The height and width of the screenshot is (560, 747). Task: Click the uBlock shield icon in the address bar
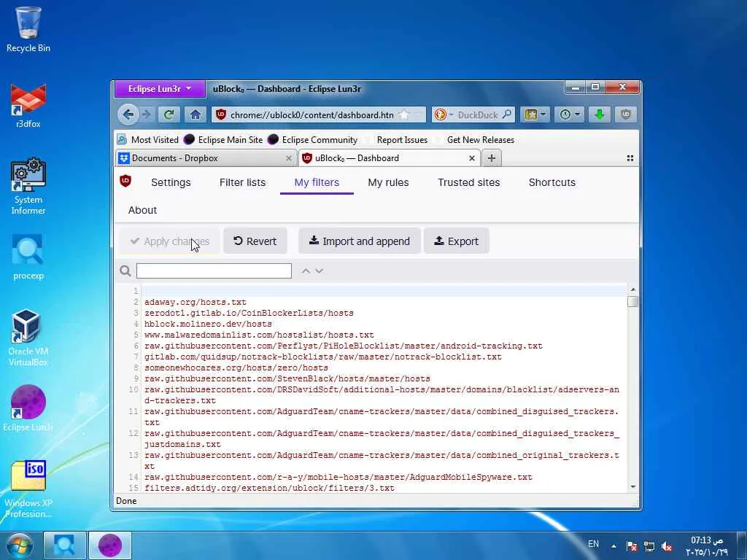[x=220, y=114]
